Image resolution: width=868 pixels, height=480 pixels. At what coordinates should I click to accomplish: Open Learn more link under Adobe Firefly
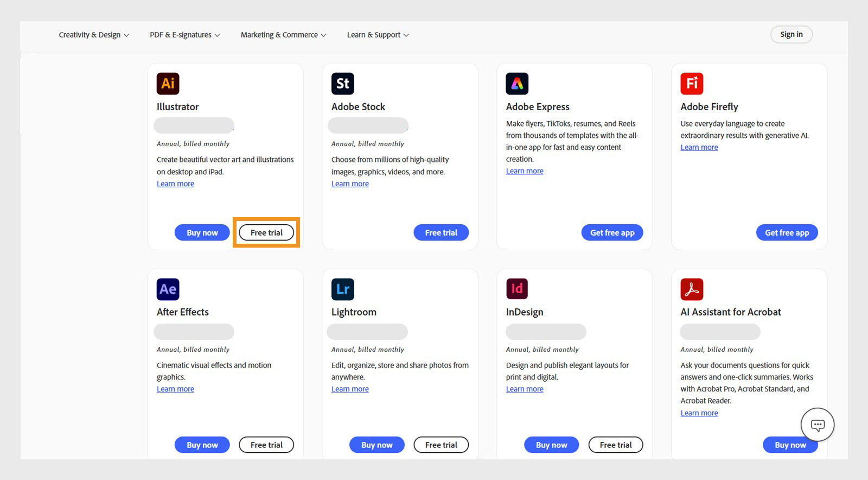point(699,147)
